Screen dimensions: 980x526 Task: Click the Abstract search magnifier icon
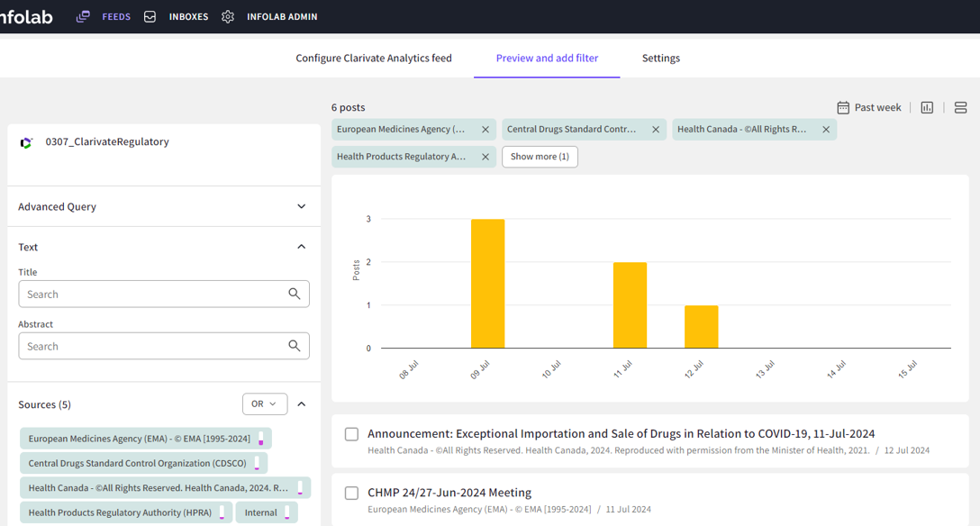click(295, 346)
